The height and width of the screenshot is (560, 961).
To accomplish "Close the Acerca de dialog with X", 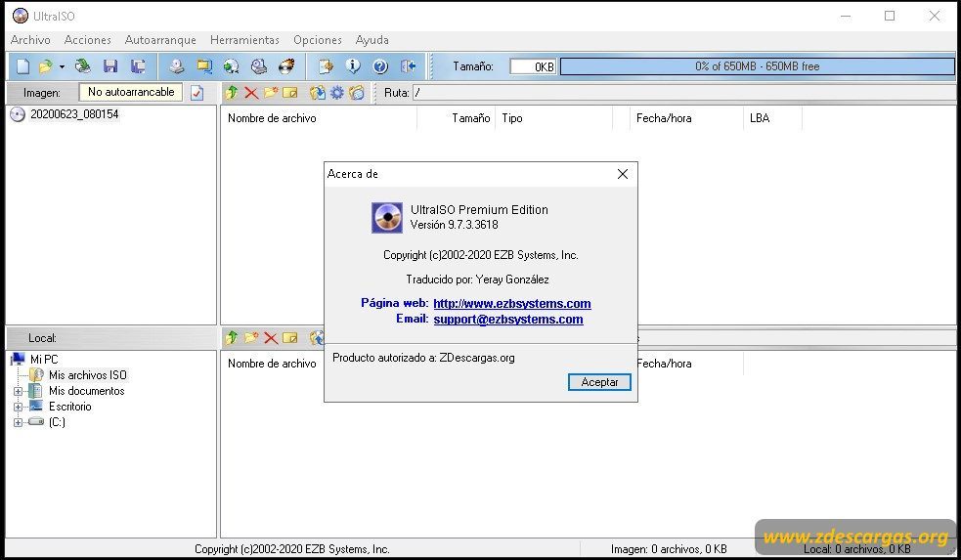I will click(623, 174).
